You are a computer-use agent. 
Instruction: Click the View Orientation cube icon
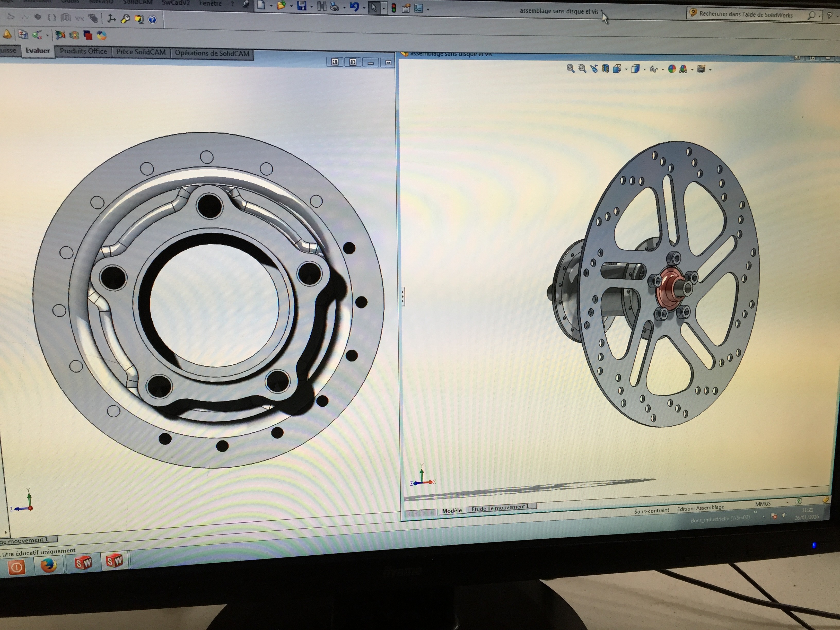click(617, 69)
